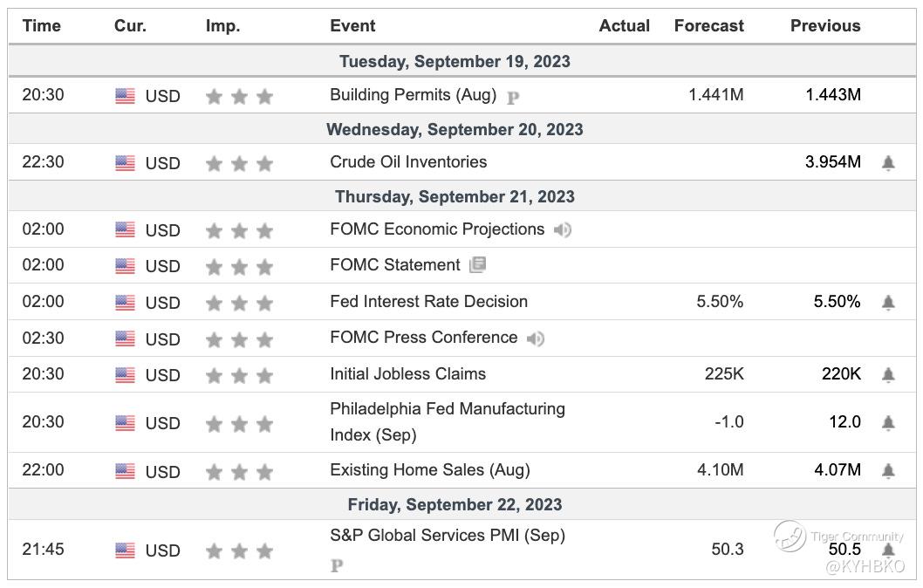The height and width of the screenshot is (588, 923).
Task: Sort by the Time column header
Action: [x=42, y=26]
